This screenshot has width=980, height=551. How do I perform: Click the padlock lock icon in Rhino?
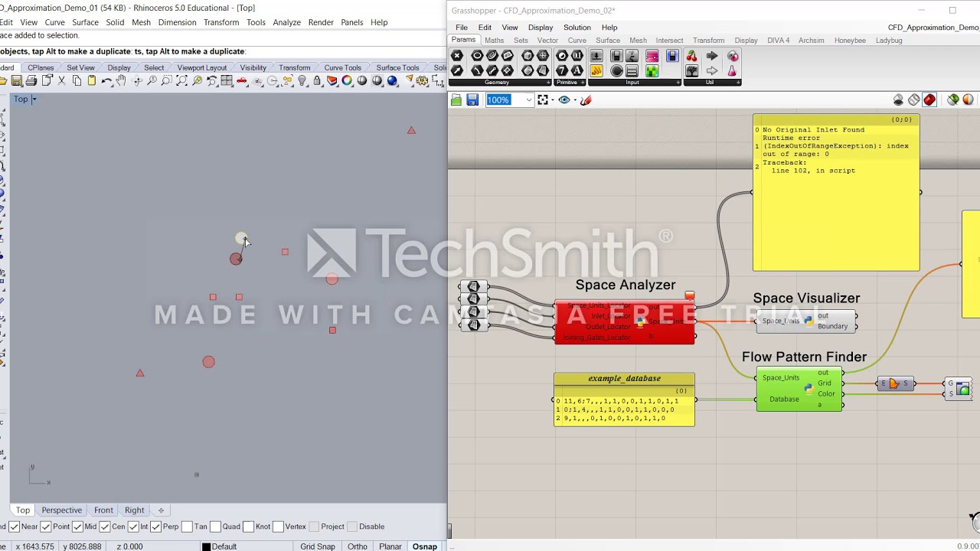pos(317,80)
